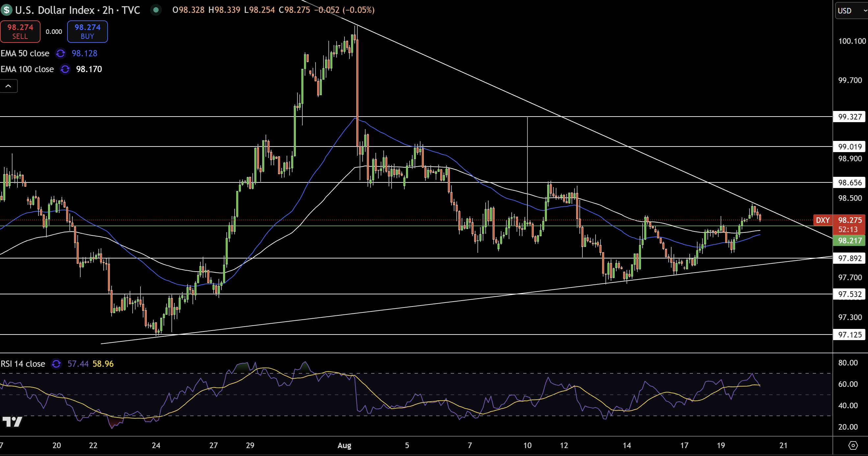
Task: Click the RSI average value 58.96
Action: [x=103, y=364]
